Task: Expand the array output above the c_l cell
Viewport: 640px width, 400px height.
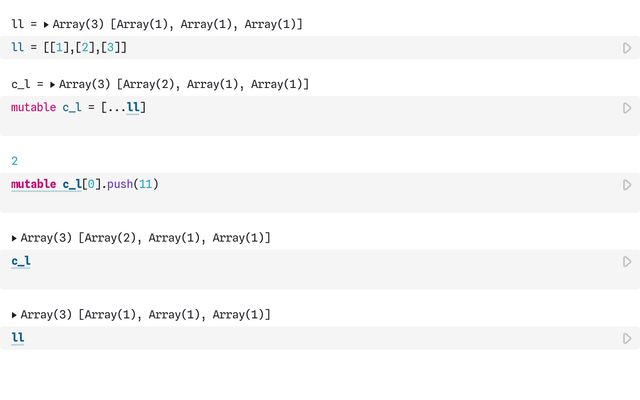Action: 15,238
